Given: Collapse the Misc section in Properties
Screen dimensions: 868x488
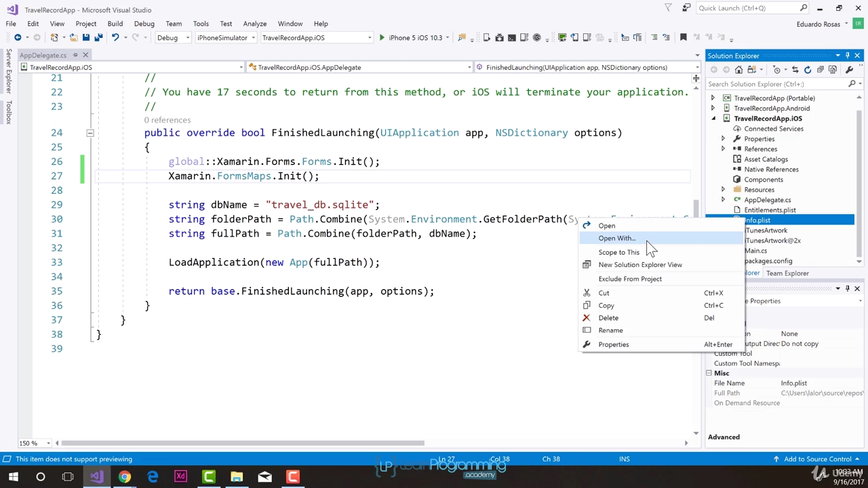Looking at the screenshot, I should tap(709, 373).
